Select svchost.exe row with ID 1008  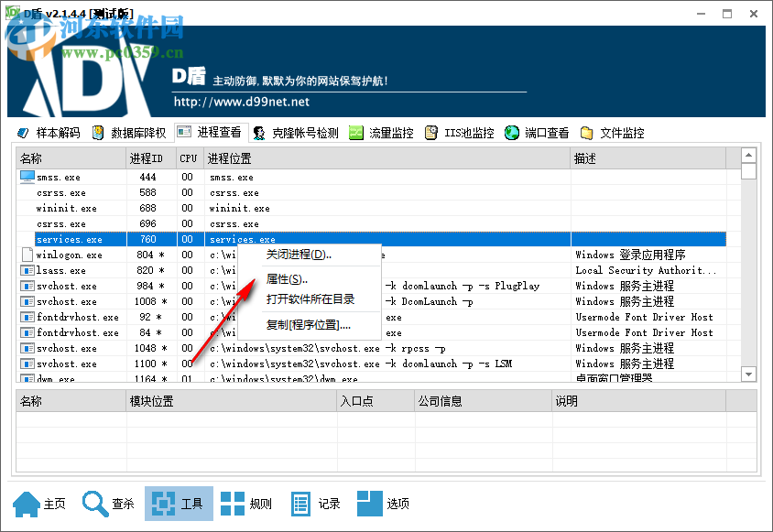coord(371,301)
